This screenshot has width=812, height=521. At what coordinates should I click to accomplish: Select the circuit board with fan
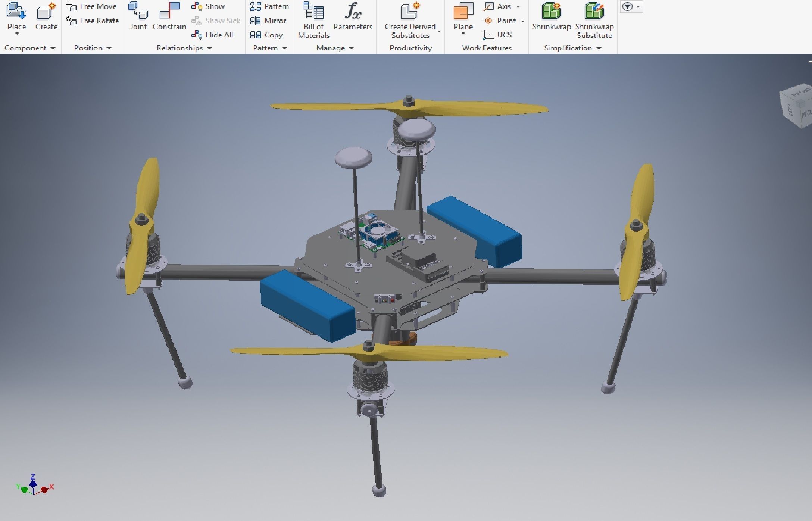[x=371, y=233]
